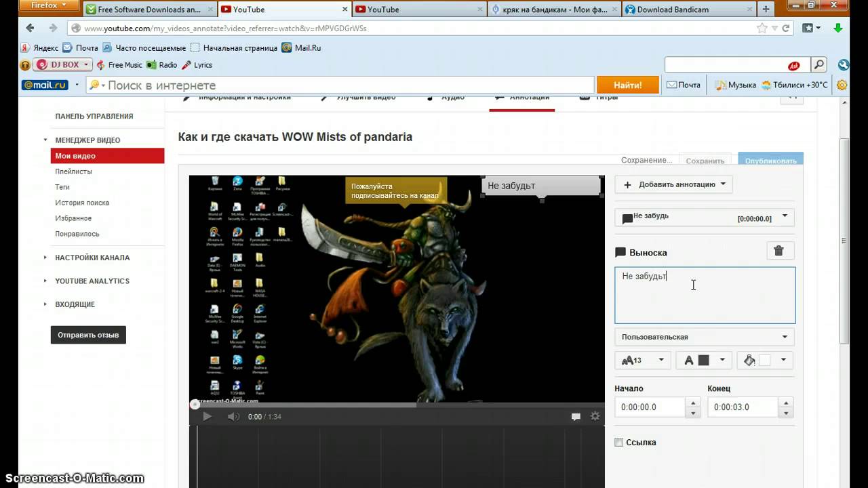Open Плейлисты in sidebar
Viewport: 868px width, 488px height.
(x=73, y=171)
